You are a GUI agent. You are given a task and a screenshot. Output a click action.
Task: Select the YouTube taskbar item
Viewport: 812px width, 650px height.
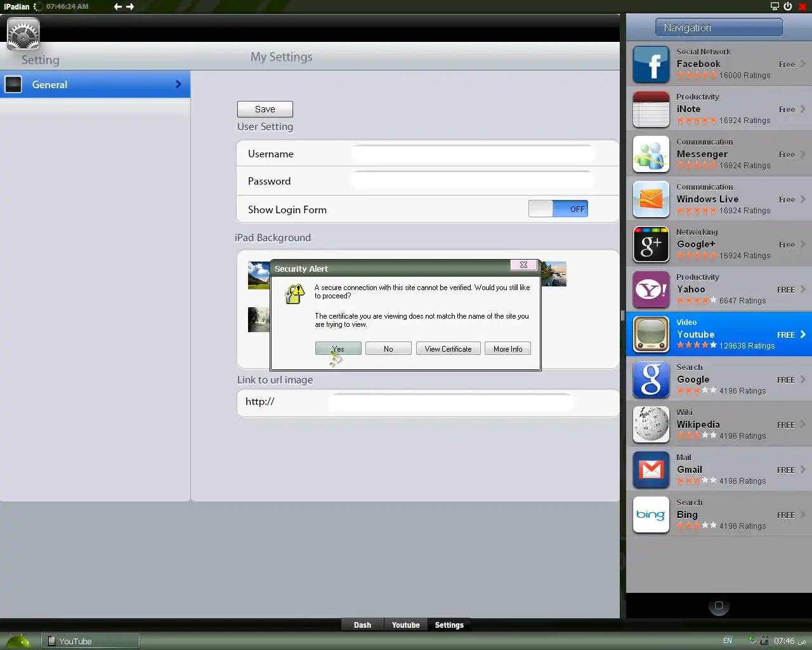[x=91, y=641]
